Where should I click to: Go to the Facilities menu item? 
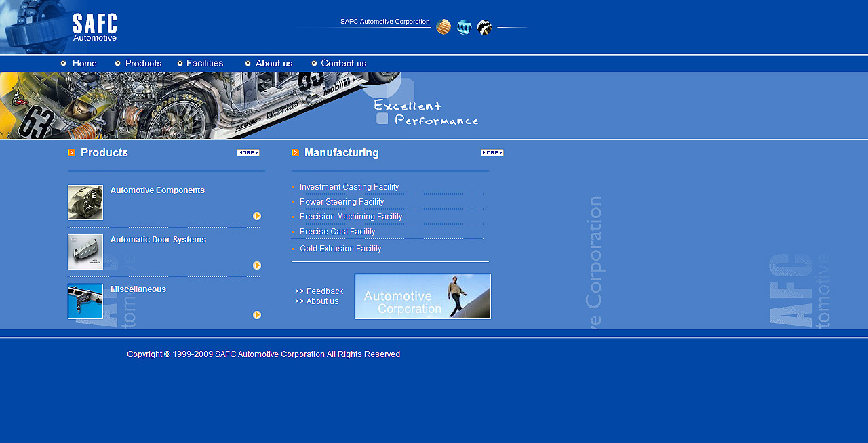pyautogui.click(x=204, y=64)
